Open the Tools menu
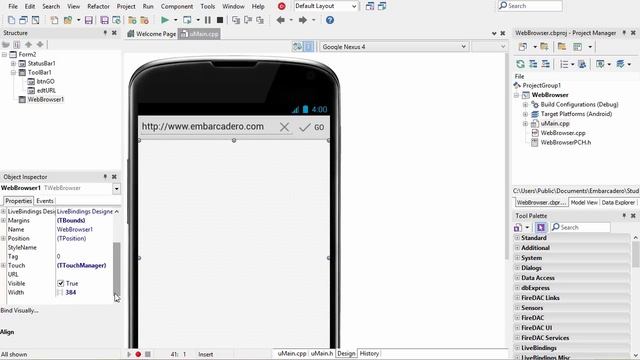 tap(208, 7)
